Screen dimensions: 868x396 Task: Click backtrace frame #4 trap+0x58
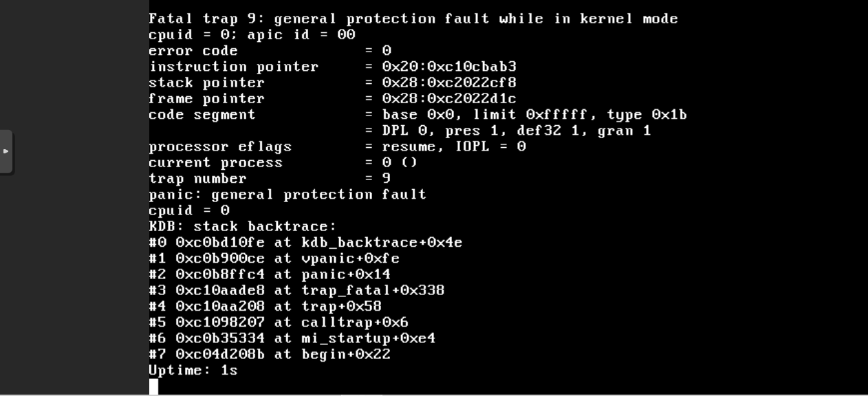pos(265,306)
